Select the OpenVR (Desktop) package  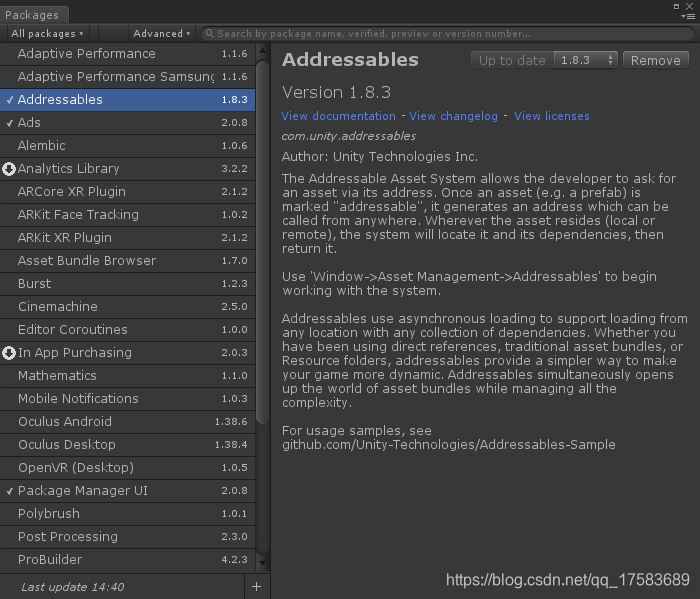pos(128,467)
